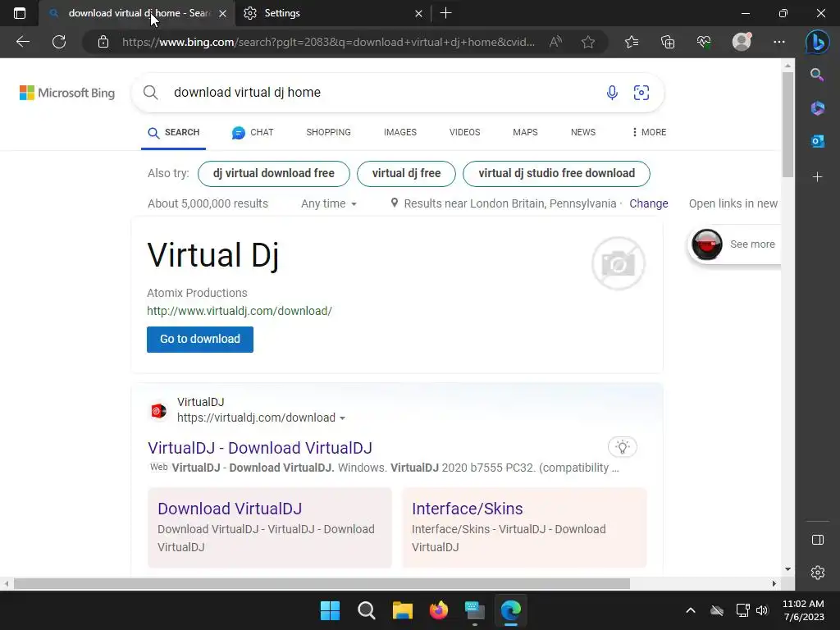Add this page to favorites star icon
The height and width of the screenshot is (630, 840).
click(588, 42)
